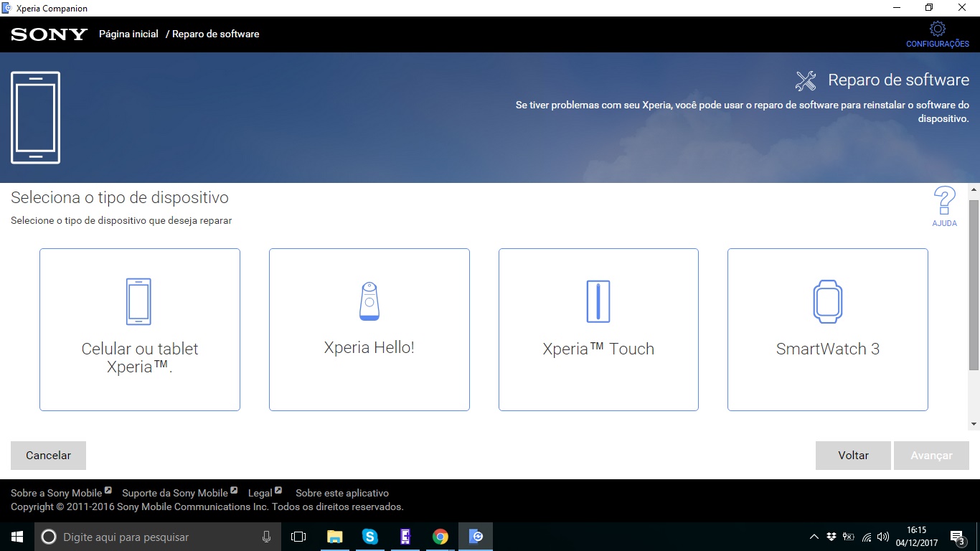The width and height of the screenshot is (980, 551).
Task: Open the Windows Start menu
Action: pyautogui.click(x=17, y=537)
